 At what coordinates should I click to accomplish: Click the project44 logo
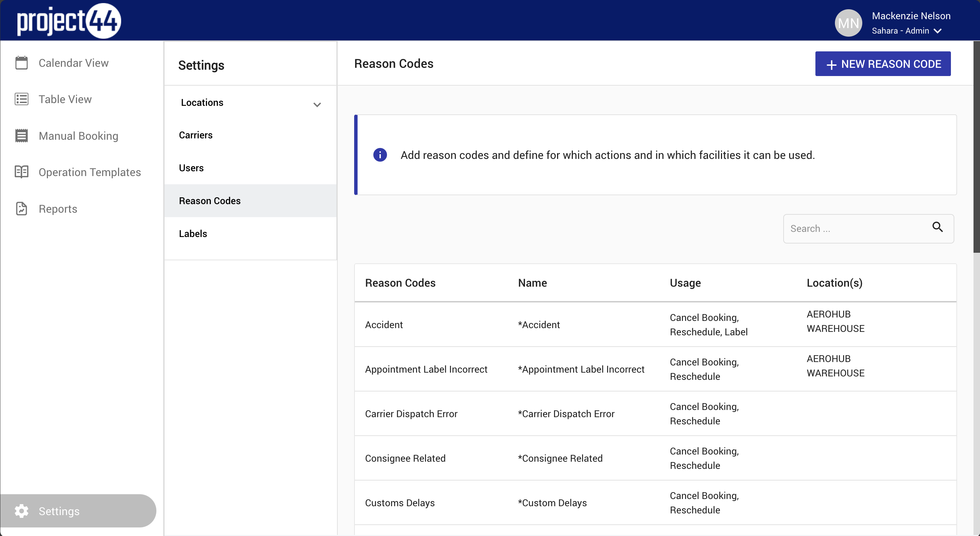(x=69, y=21)
